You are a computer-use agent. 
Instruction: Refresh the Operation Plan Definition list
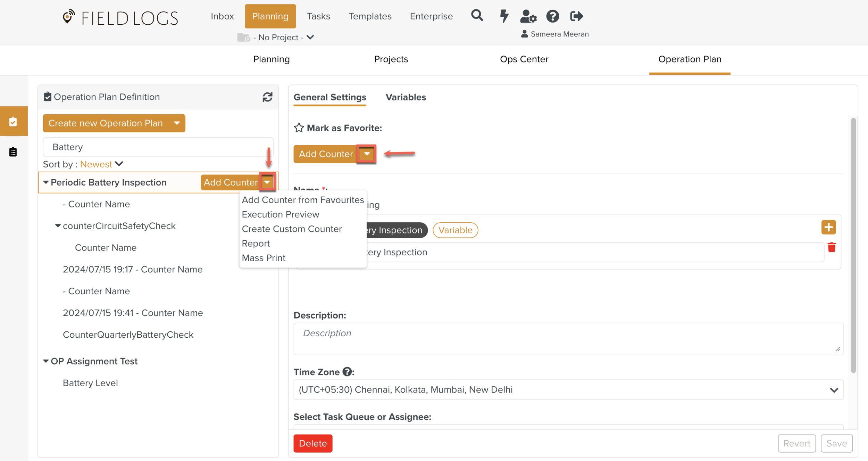(267, 97)
